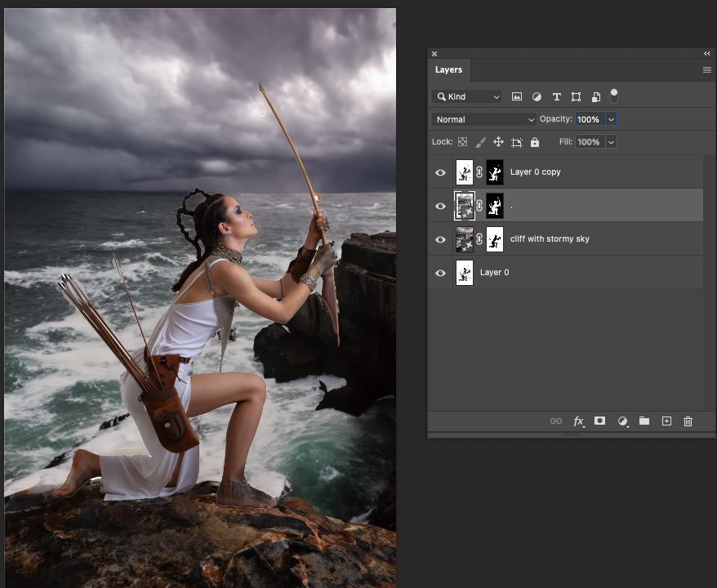The image size is (717, 588).
Task: Open the Fill percentage dropdown
Action: tap(611, 141)
